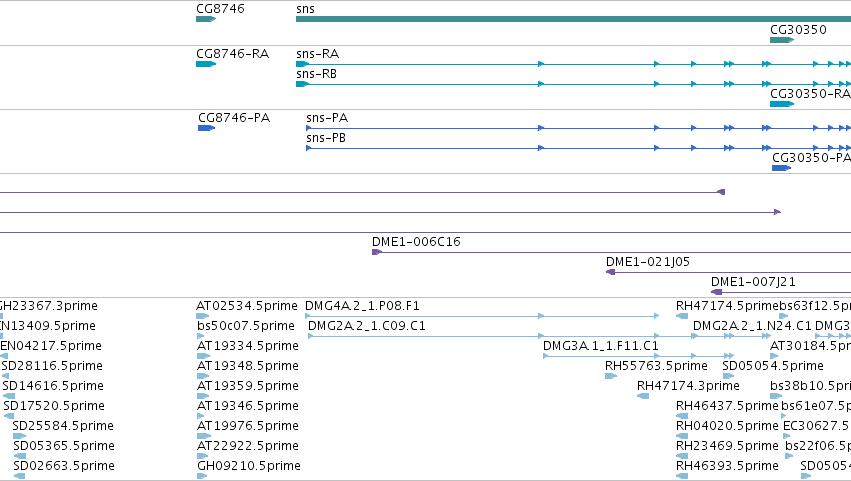Image resolution: width=851 pixels, height=481 pixels.
Task: Click the sns-PA protein label
Action: point(327,118)
